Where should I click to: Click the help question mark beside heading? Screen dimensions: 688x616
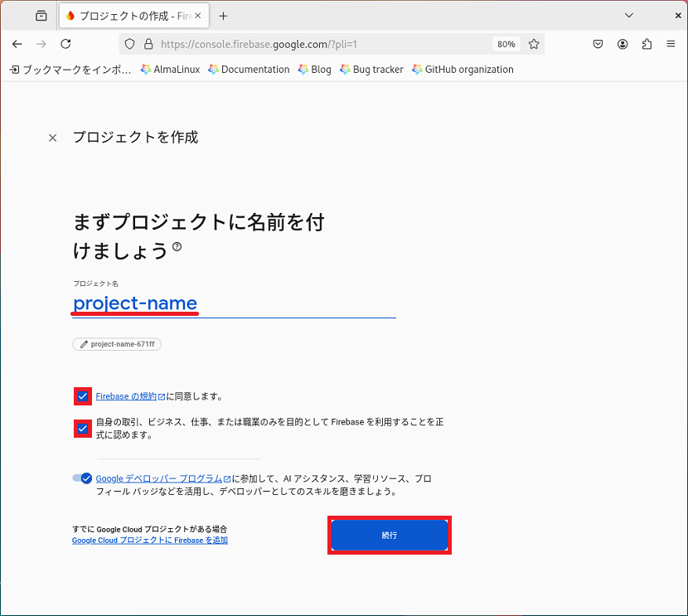click(177, 246)
